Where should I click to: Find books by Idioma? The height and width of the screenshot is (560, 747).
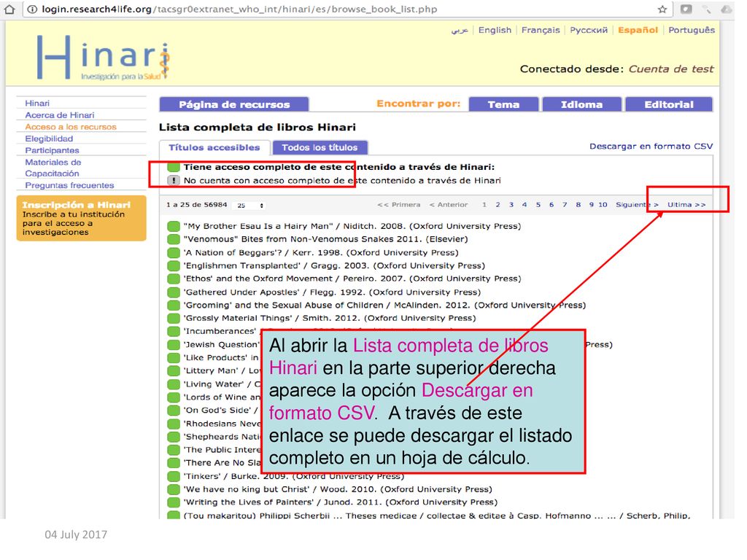[x=581, y=104]
